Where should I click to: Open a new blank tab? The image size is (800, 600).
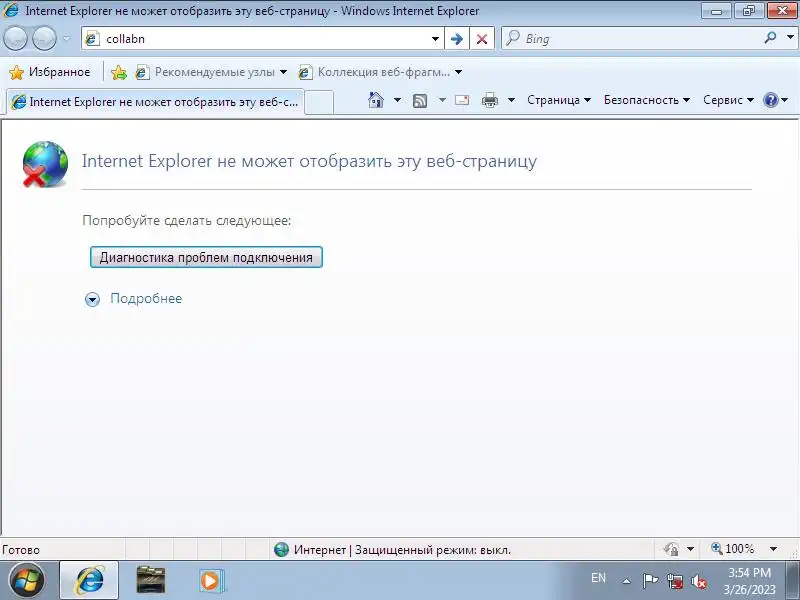(x=319, y=102)
